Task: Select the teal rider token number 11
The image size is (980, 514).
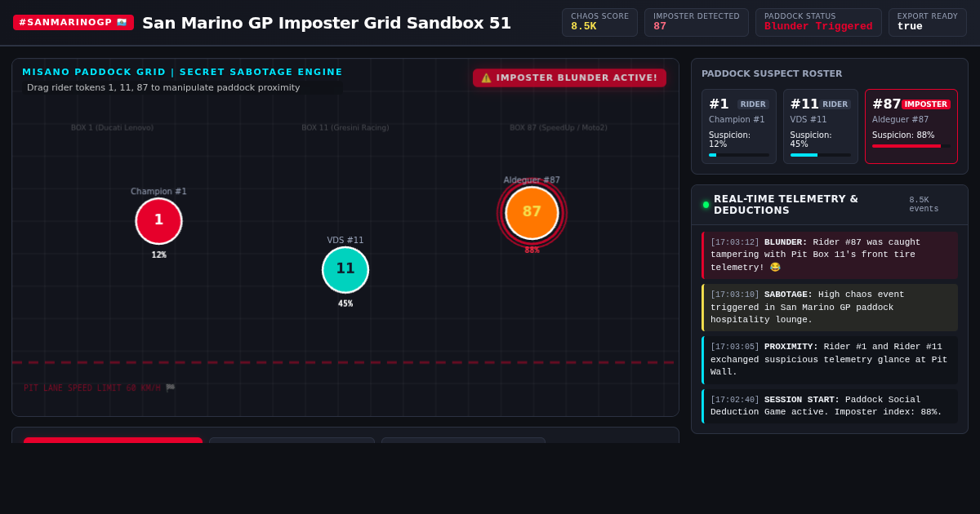Action: (x=345, y=269)
